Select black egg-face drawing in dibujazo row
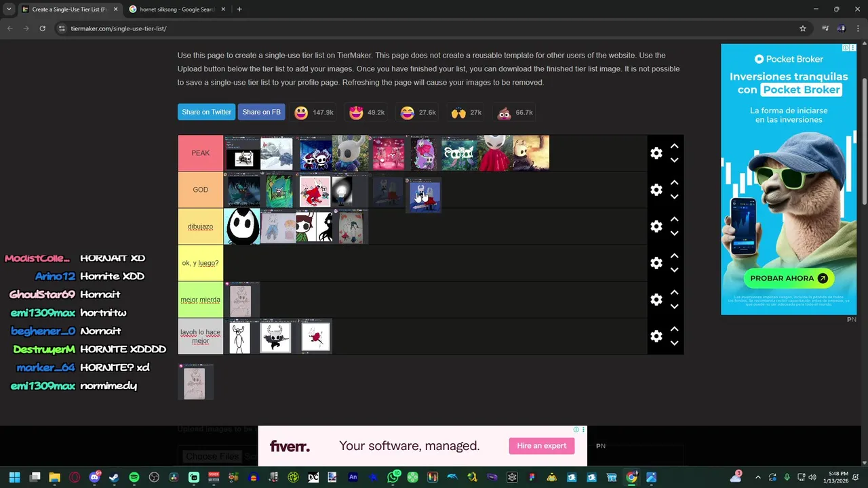The height and width of the screenshot is (488, 868). click(x=241, y=226)
